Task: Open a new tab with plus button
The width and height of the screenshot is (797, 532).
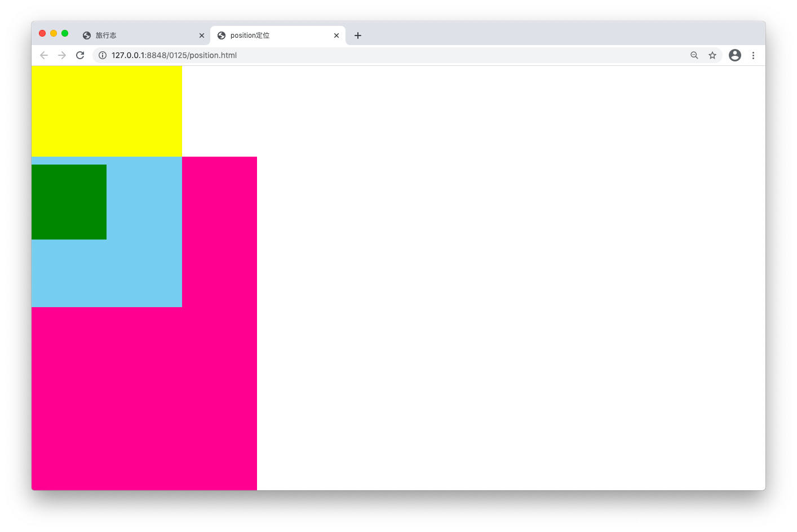Action: 358,36
